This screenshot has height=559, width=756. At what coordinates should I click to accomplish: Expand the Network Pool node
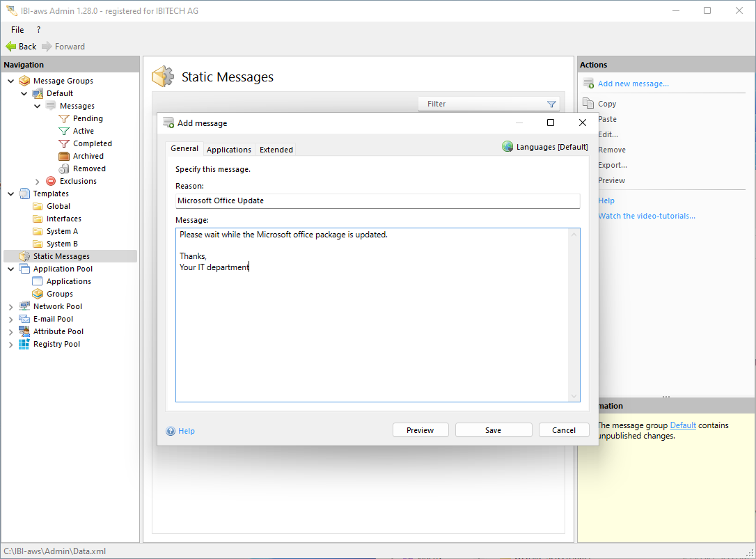click(10, 307)
